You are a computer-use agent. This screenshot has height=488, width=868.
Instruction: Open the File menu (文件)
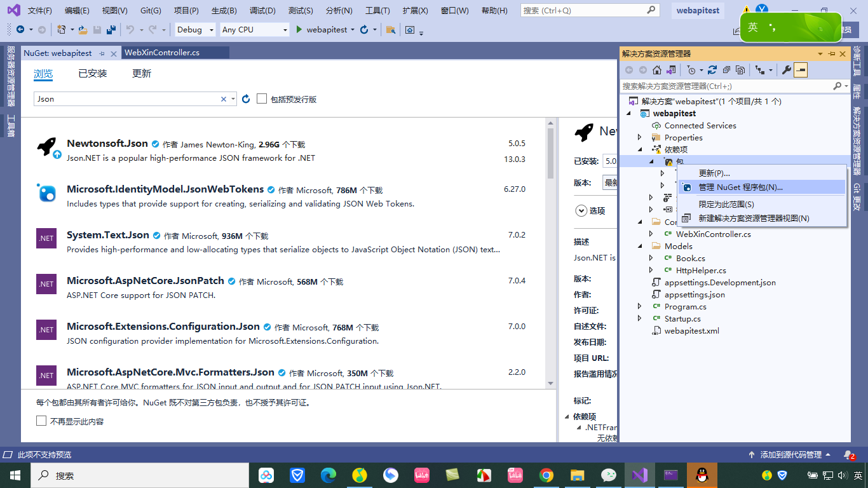[39, 11]
